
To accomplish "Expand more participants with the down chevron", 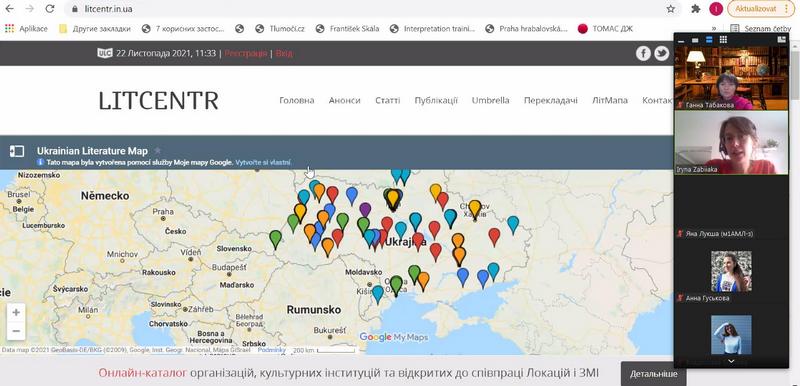I will pos(731,361).
